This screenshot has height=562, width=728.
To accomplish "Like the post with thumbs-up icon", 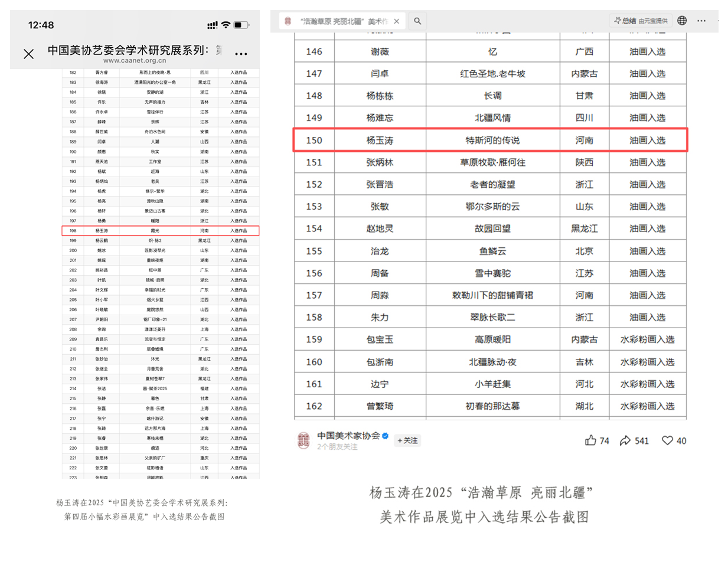I will pos(590,440).
